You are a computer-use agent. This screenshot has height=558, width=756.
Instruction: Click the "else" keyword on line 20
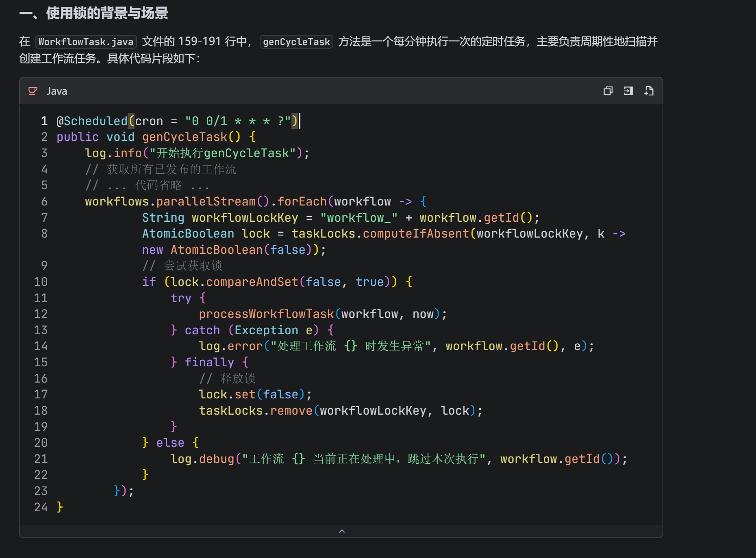pos(170,443)
